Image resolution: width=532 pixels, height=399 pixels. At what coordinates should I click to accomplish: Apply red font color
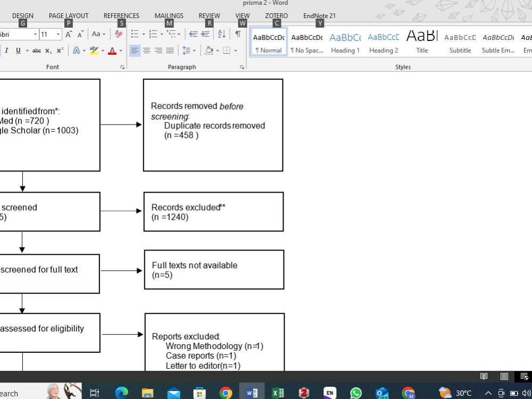(x=112, y=51)
